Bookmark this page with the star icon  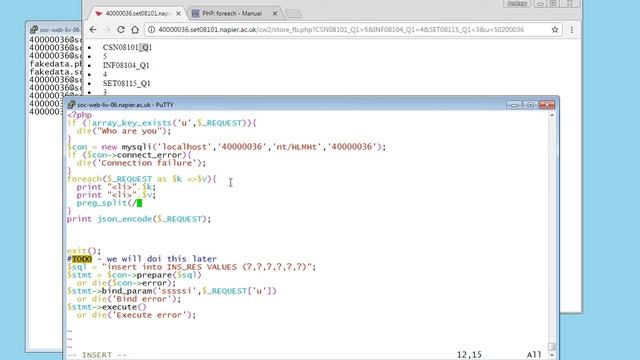(555, 29)
